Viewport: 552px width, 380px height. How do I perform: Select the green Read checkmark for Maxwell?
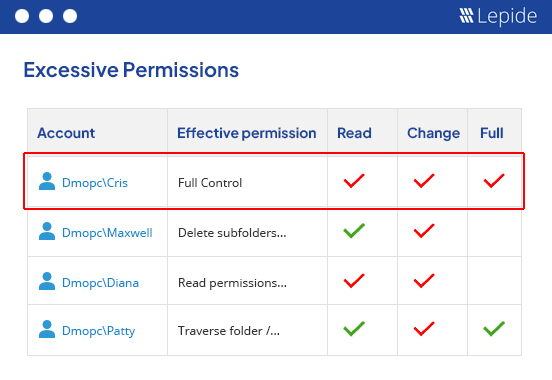[354, 231]
